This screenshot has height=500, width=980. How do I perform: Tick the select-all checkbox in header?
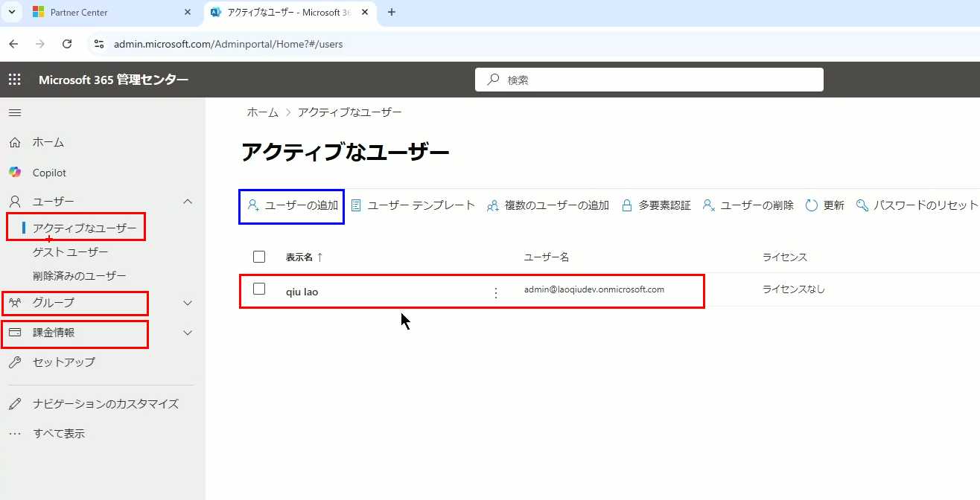[259, 257]
